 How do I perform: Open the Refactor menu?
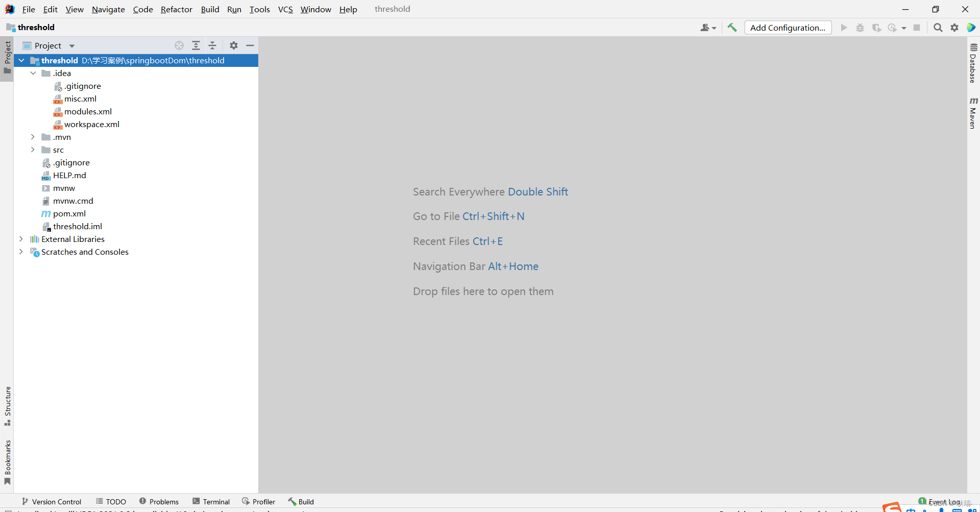point(176,9)
